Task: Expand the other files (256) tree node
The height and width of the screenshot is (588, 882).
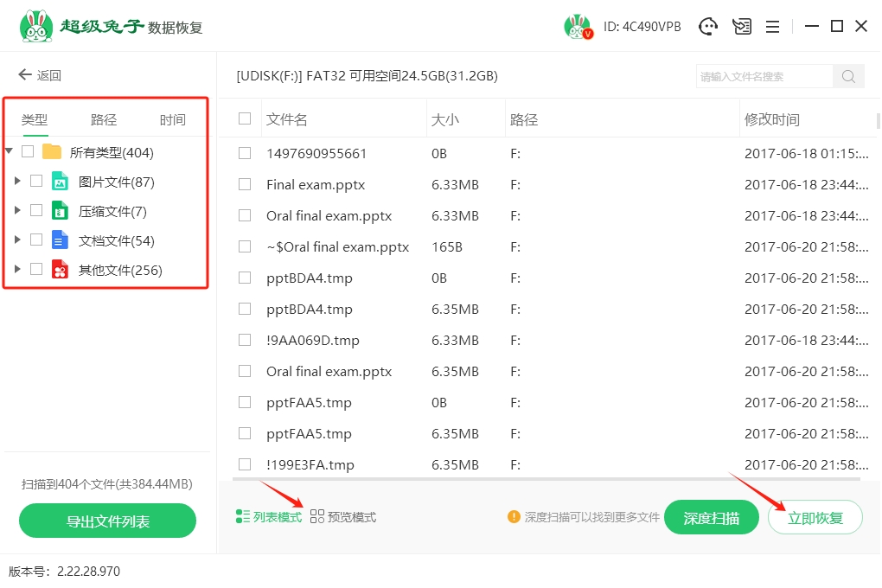Action: (x=16, y=270)
